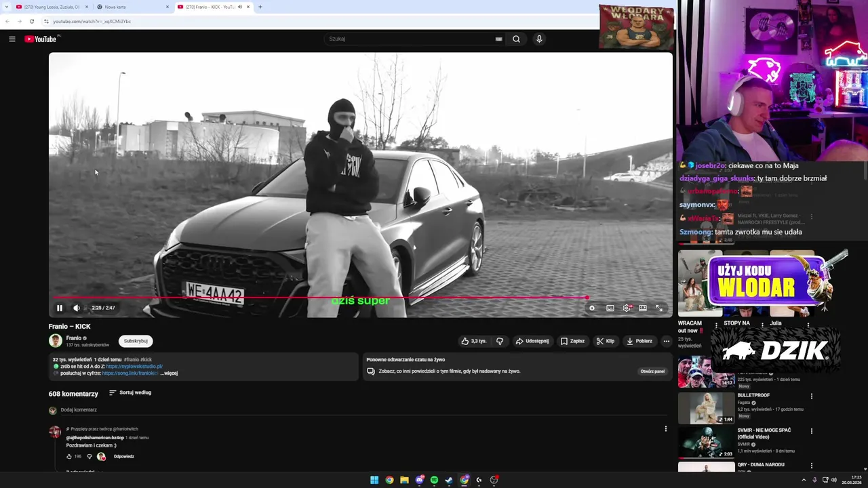
Task: Open the nyplowskistudio.pl link in the description
Action: pos(134,367)
